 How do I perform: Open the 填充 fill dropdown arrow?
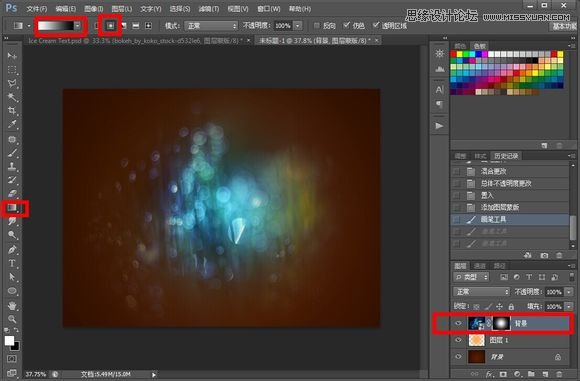[x=569, y=307]
